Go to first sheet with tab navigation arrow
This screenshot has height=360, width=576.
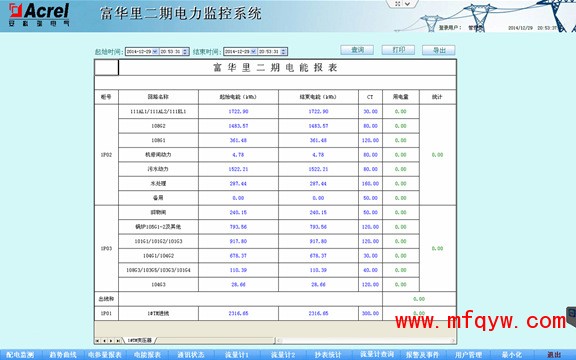point(97,341)
